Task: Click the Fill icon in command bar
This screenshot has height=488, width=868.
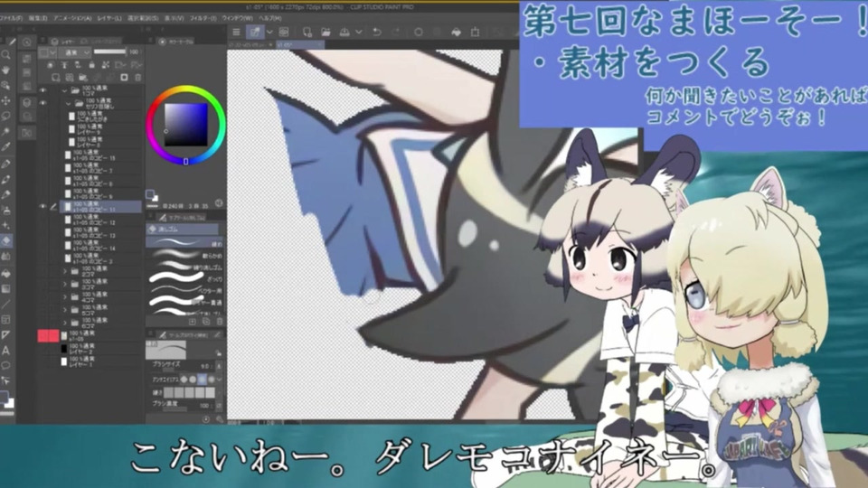Action: [x=456, y=33]
